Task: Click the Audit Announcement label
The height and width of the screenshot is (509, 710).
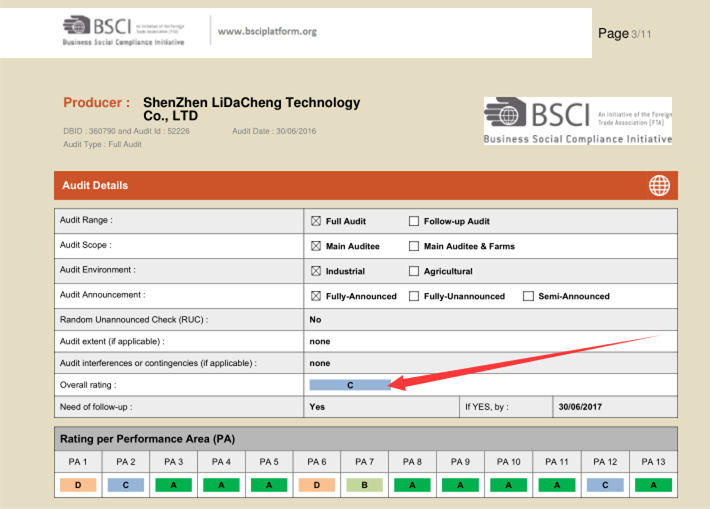Action: [102, 294]
